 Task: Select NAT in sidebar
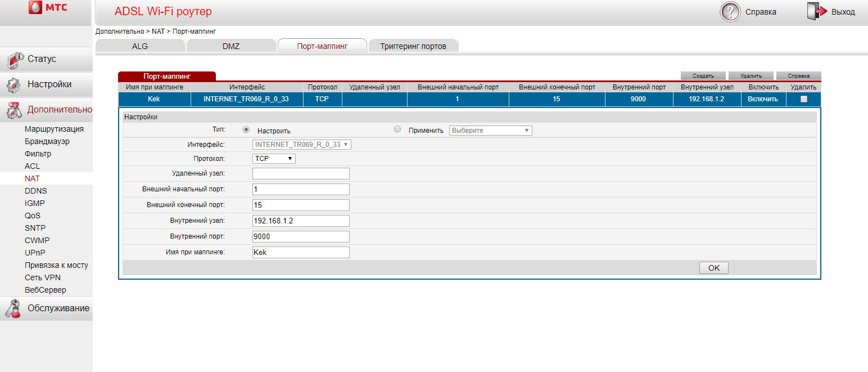32,178
